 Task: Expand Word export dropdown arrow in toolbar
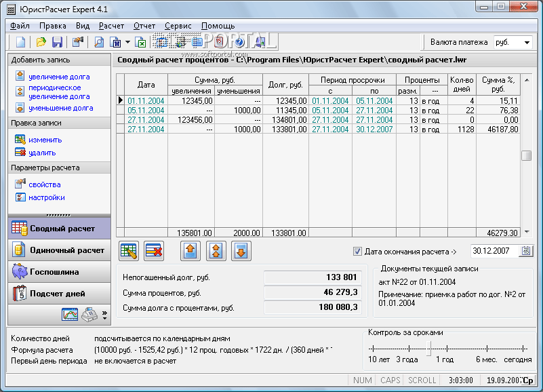(x=127, y=42)
